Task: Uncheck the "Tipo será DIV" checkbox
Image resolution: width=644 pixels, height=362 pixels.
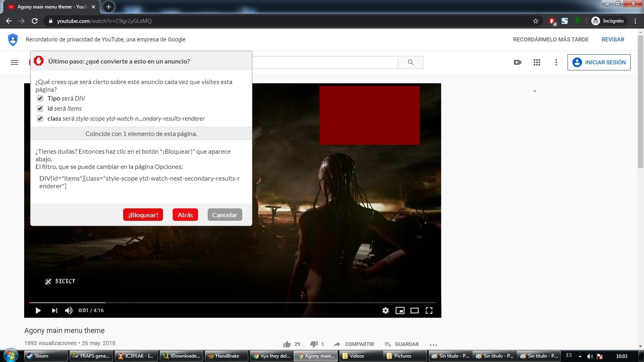Action: pos(40,99)
